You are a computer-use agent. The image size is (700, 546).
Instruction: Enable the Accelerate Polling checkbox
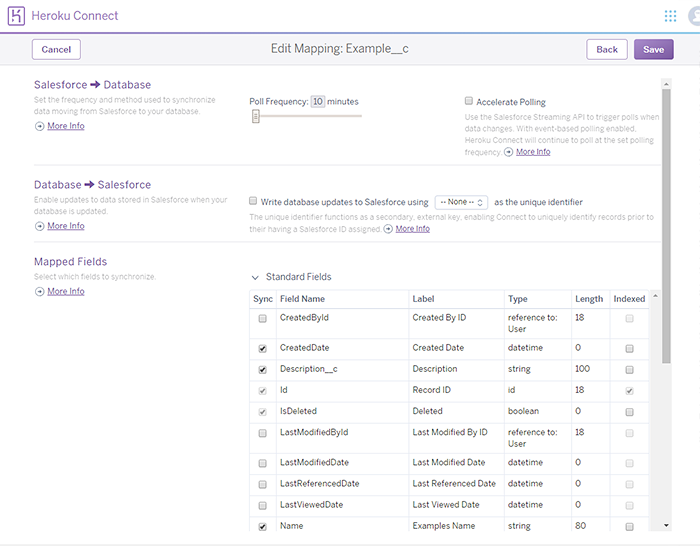pos(469,101)
